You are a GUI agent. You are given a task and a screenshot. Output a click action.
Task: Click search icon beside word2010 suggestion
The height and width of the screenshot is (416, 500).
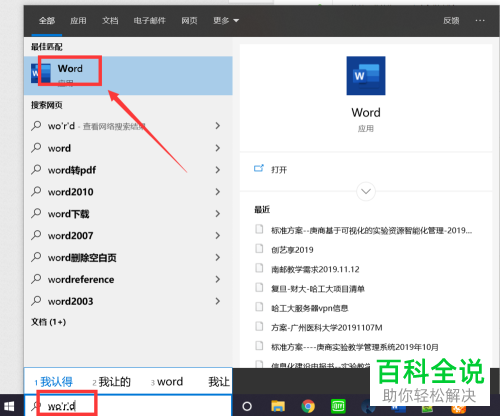pyautogui.click(x=36, y=192)
